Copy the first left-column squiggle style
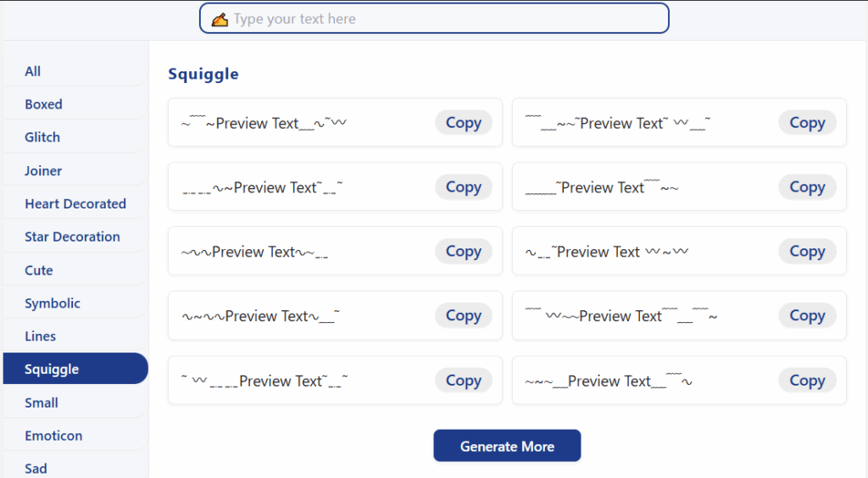 [x=464, y=123]
